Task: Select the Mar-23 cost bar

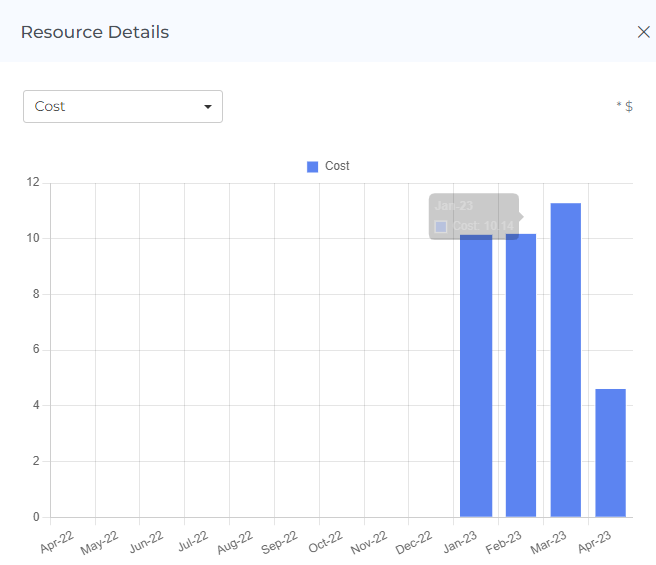Action: click(x=565, y=360)
